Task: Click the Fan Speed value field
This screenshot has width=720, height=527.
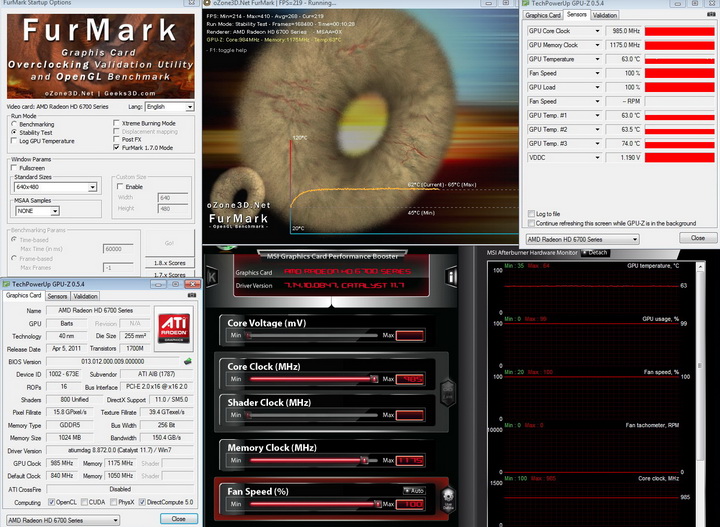Action: (410, 504)
